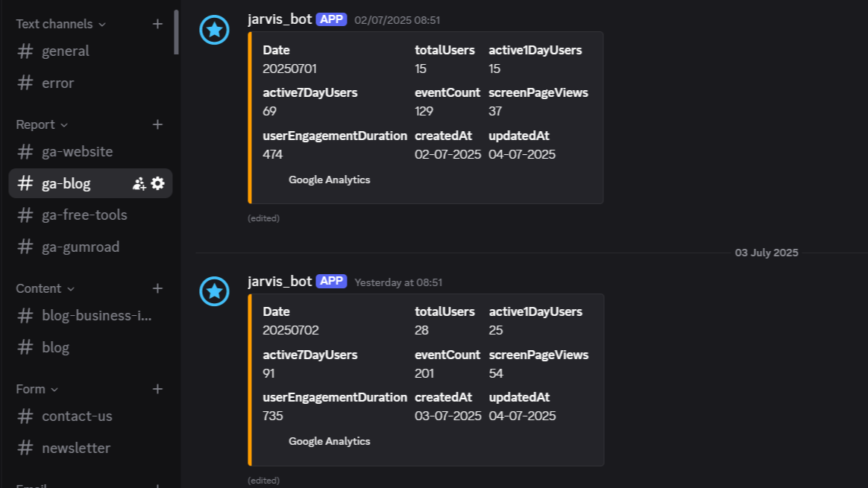Click APP badge on Yesterday message
This screenshot has width=868, height=488.
pyautogui.click(x=332, y=281)
